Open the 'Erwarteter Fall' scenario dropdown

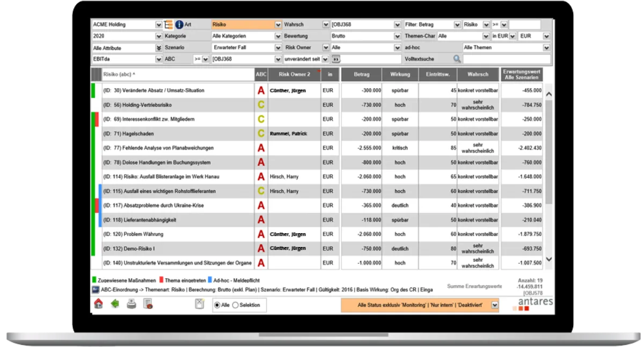278,47
